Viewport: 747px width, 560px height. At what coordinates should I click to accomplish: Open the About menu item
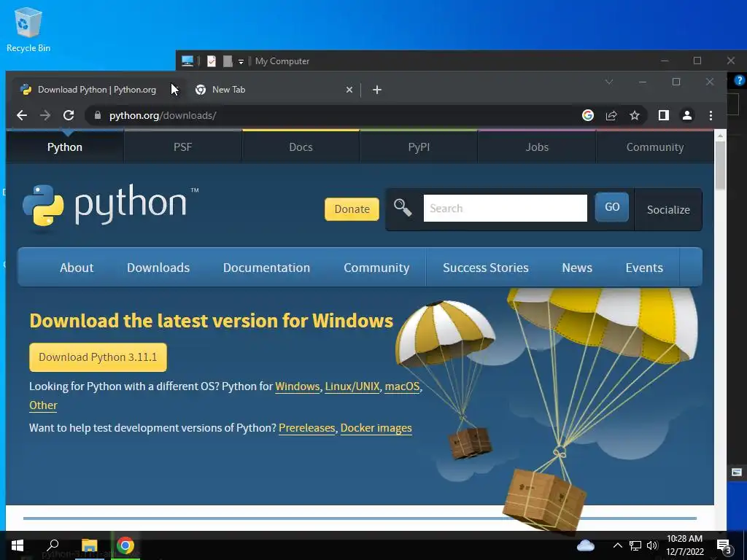point(77,268)
